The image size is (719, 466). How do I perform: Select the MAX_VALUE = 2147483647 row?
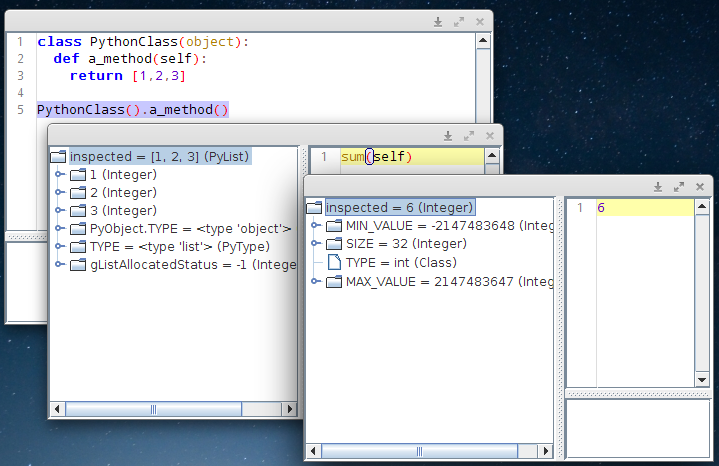[x=449, y=281]
